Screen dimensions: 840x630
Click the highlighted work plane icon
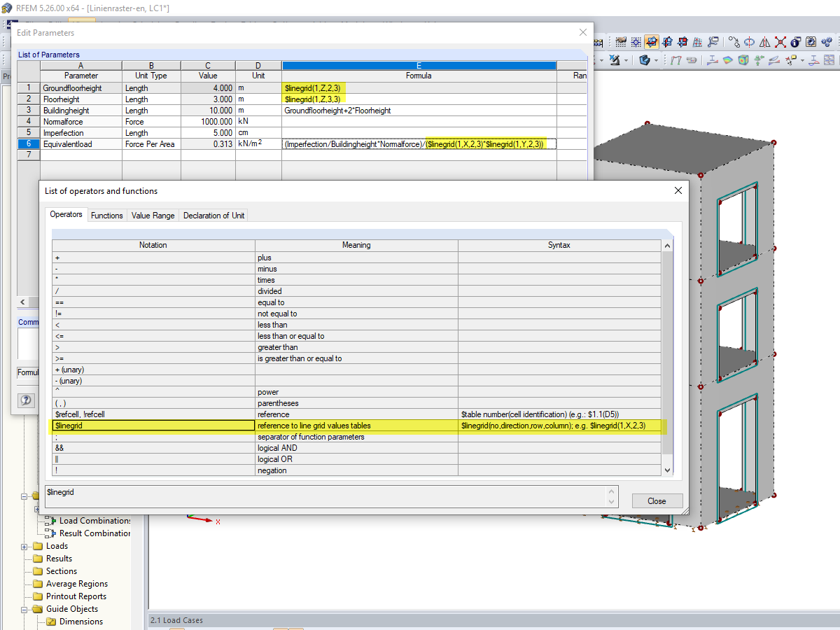[652, 42]
